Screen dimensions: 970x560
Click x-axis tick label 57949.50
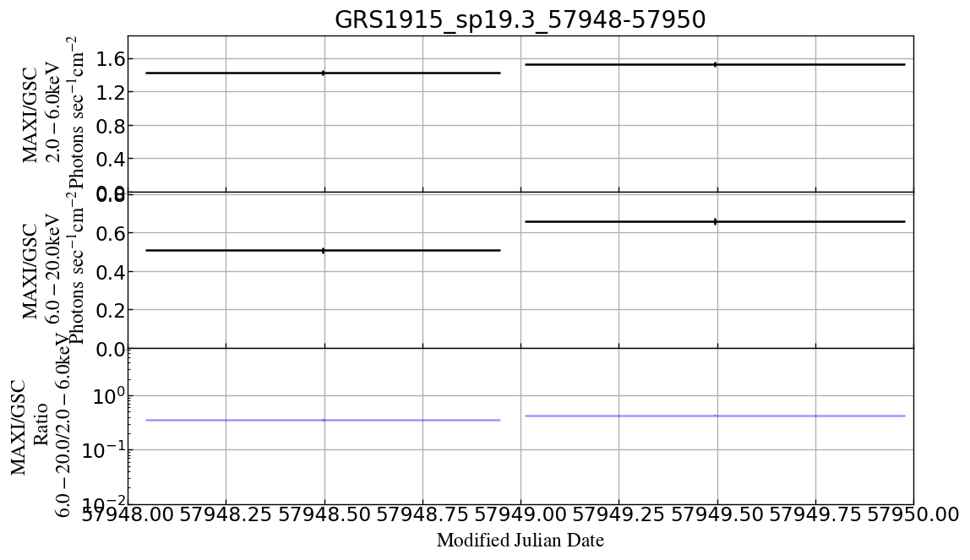coord(717,514)
